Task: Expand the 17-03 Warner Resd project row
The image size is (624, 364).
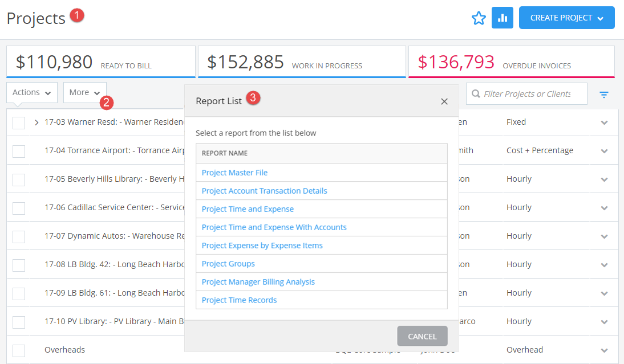Action: click(x=36, y=122)
